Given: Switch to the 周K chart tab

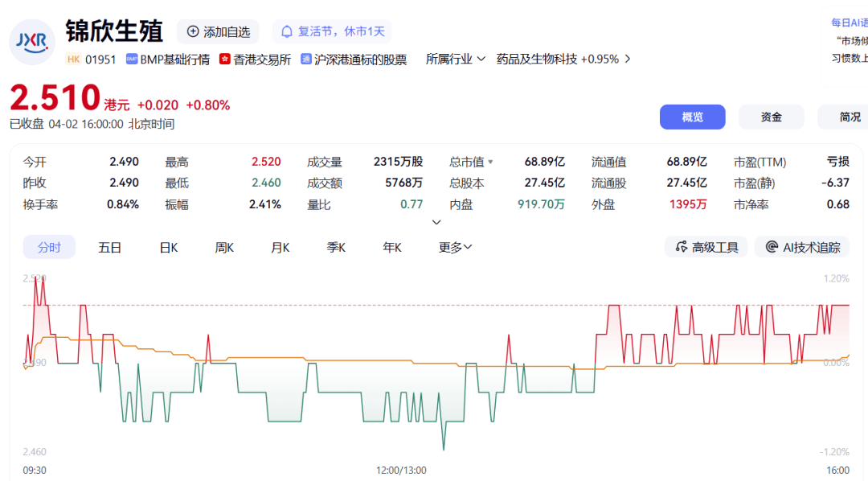Looking at the screenshot, I should click(224, 247).
